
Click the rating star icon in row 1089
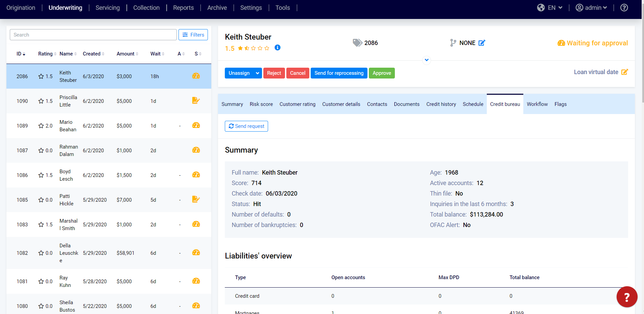(41, 126)
